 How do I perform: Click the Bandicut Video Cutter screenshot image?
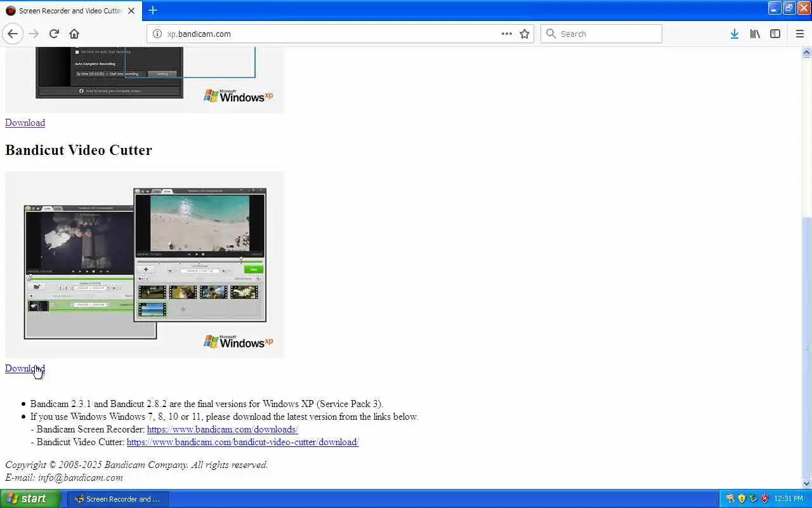(145, 265)
